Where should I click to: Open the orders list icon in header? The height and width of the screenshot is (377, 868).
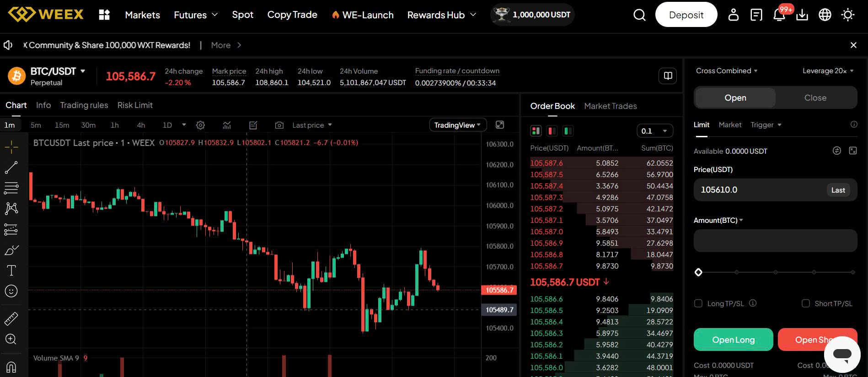[756, 15]
